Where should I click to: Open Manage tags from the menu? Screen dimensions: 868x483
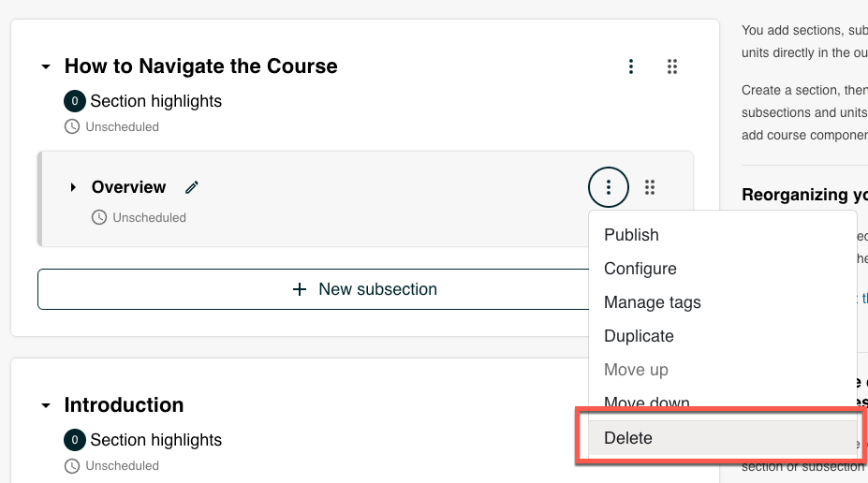click(652, 302)
